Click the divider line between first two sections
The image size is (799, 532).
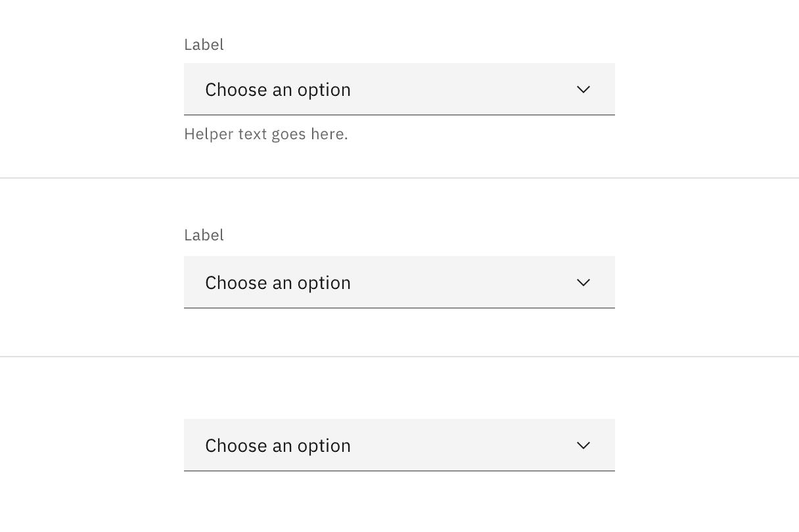[399, 177]
